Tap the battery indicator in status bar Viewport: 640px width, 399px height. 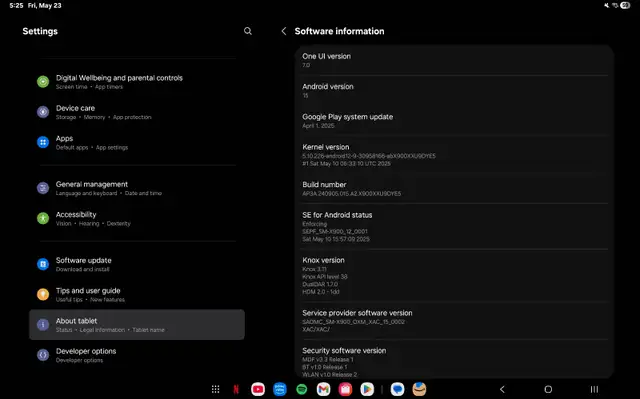625,5
